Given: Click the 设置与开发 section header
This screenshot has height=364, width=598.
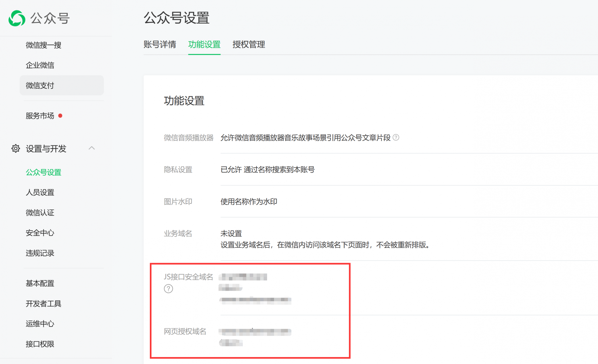Looking at the screenshot, I should click(46, 149).
